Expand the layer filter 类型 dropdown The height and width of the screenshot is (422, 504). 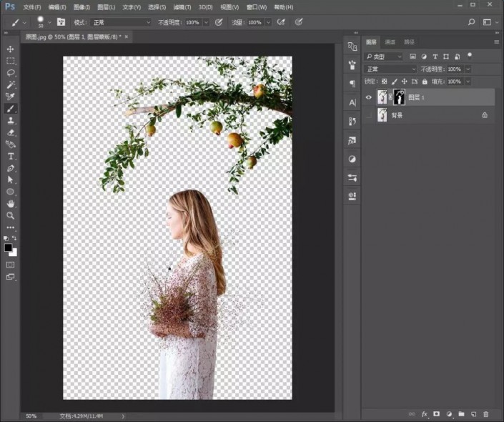[x=384, y=57]
